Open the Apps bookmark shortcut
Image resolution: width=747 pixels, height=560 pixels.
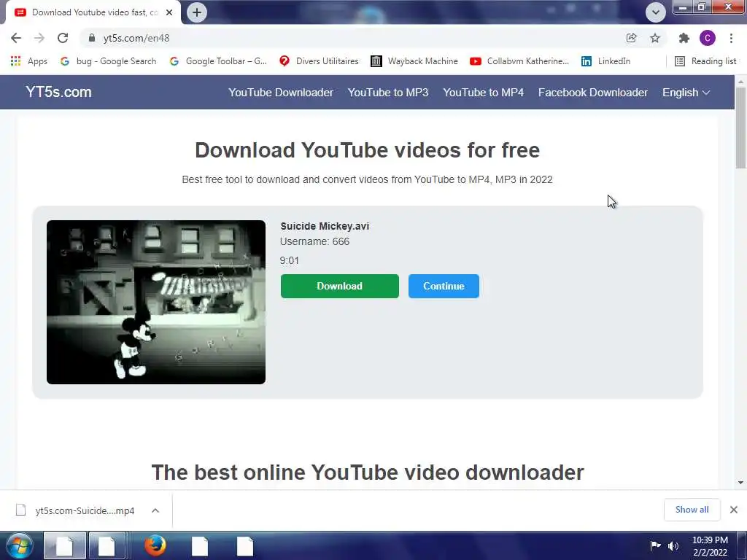point(29,61)
